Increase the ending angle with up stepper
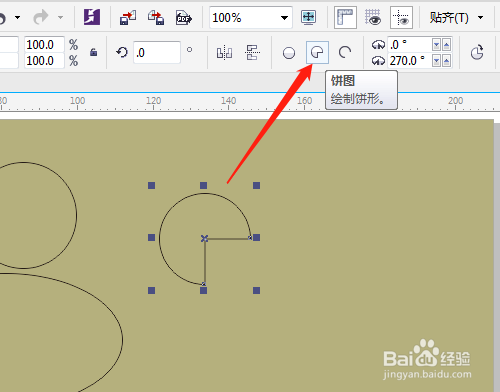Viewport: 500px width, 392px height. click(447, 61)
